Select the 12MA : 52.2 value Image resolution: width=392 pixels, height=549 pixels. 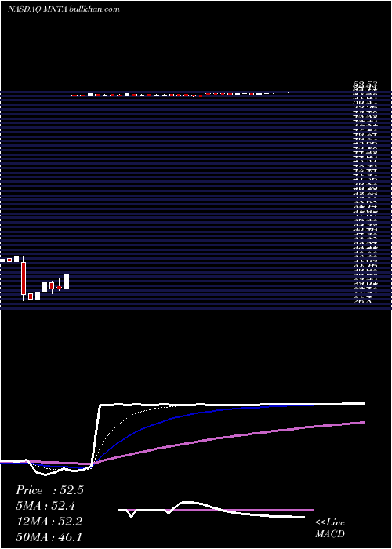(x=49, y=522)
